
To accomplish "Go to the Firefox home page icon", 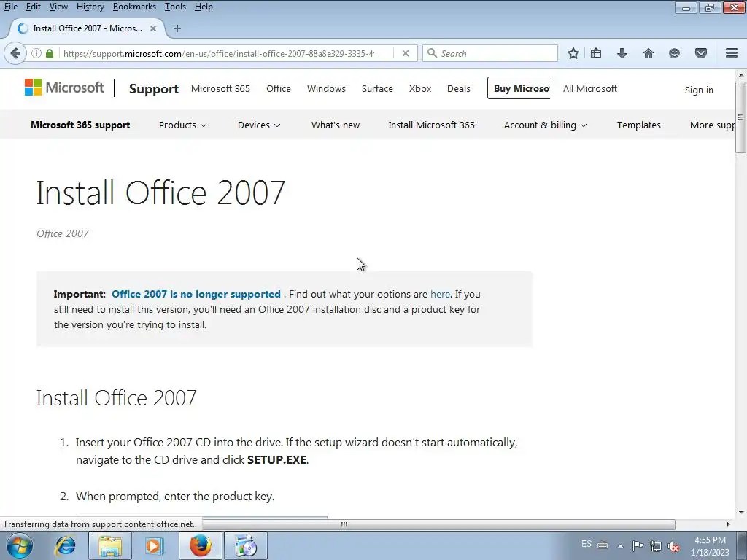I will [649, 53].
